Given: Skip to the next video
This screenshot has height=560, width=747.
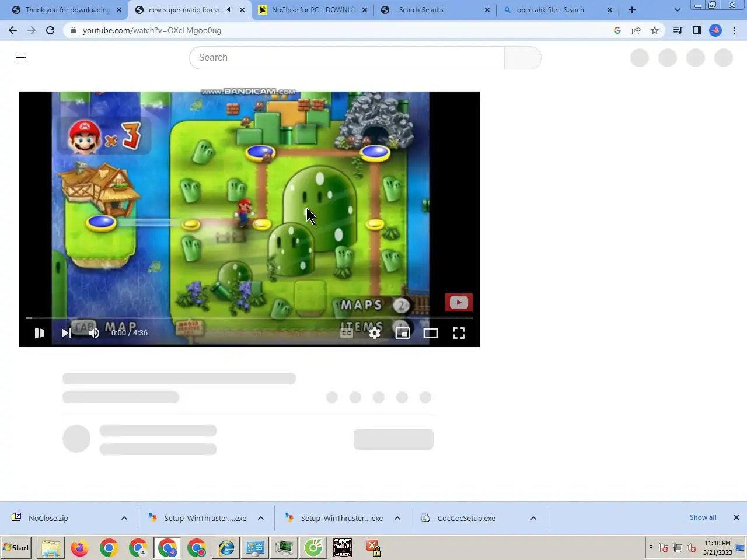Looking at the screenshot, I should (66, 333).
